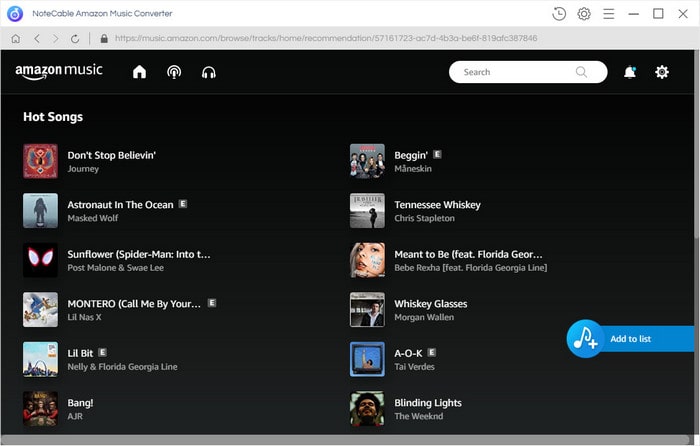Open Amazon Music settings gear
The height and width of the screenshot is (446, 700).
662,72
